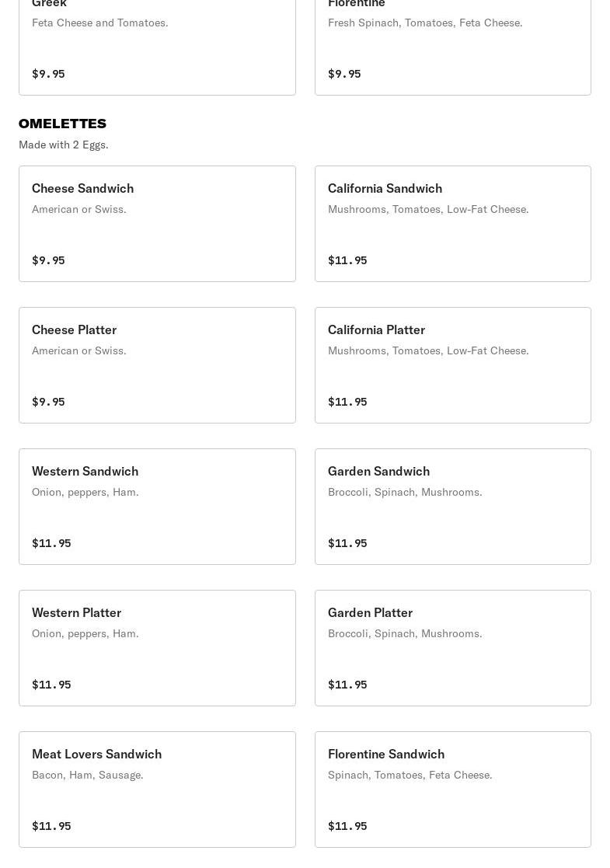This screenshot has height=868, width=610.
Task: Click the "Made with 2 Eggs." subtitle
Action: click(64, 145)
